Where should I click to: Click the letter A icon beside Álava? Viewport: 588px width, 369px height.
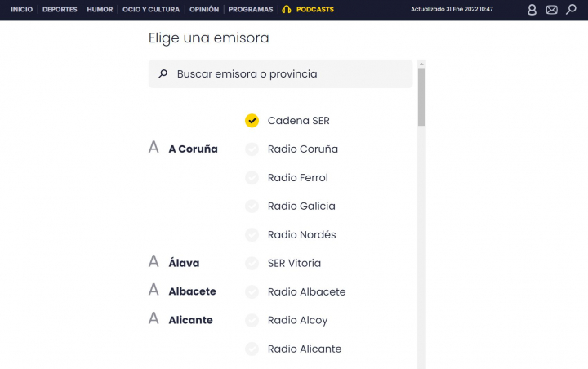tap(154, 262)
